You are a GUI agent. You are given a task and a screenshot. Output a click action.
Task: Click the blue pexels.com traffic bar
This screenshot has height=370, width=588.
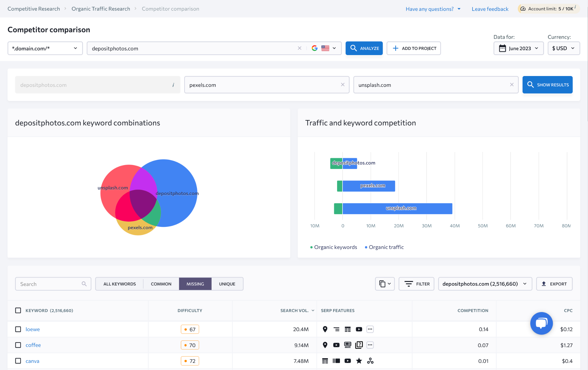369,186
